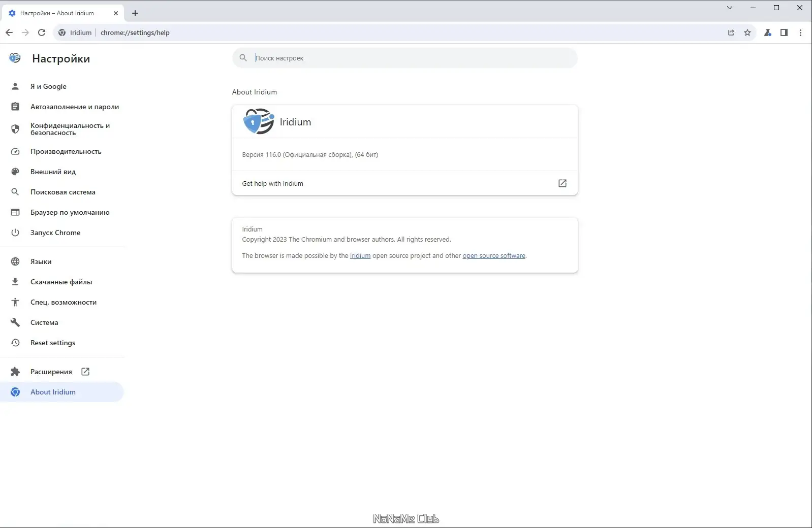Screen dimensions: 812x528
Task: Click the Iridium shield logo in About card
Action: pyautogui.click(x=259, y=121)
